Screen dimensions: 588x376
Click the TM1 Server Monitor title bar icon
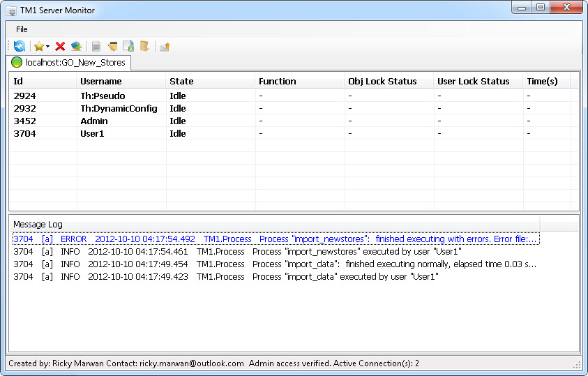pyautogui.click(x=12, y=10)
